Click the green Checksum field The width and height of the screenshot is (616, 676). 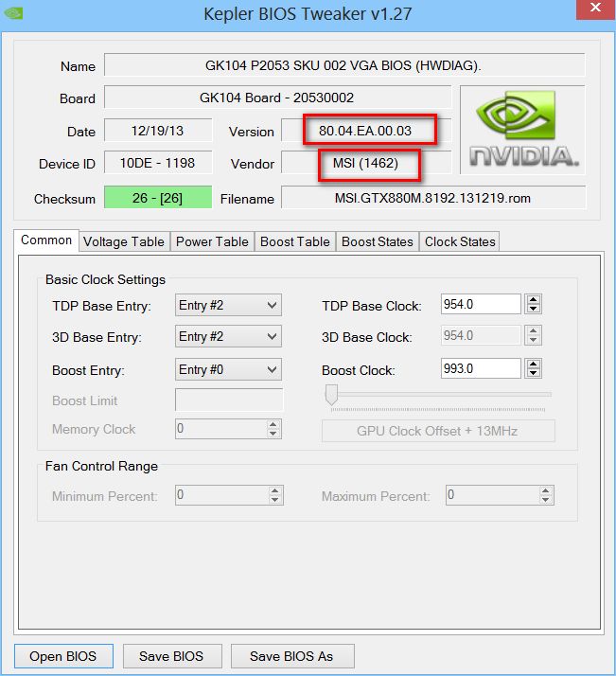tap(158, 198)
